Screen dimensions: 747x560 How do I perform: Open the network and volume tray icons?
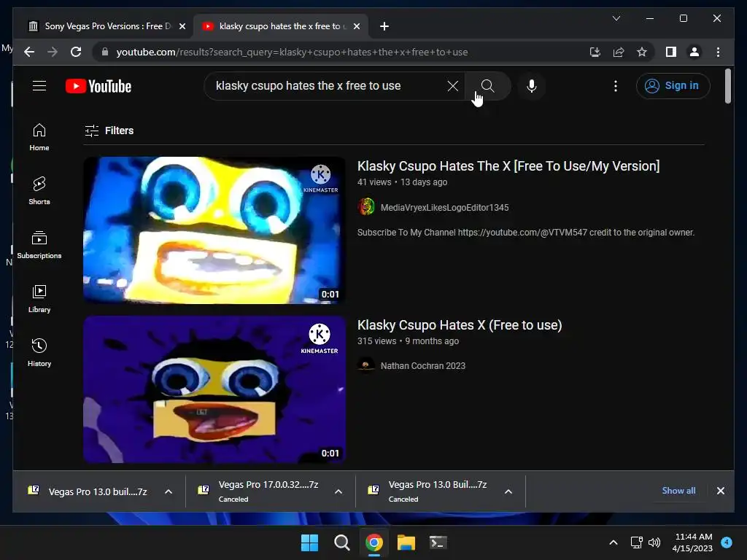tap(646, 542)
